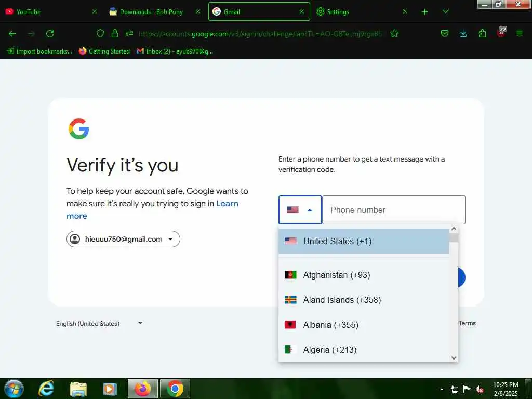Open the muted volume tray icon
The height and width of the screenshot is (399, 532).
480,389
